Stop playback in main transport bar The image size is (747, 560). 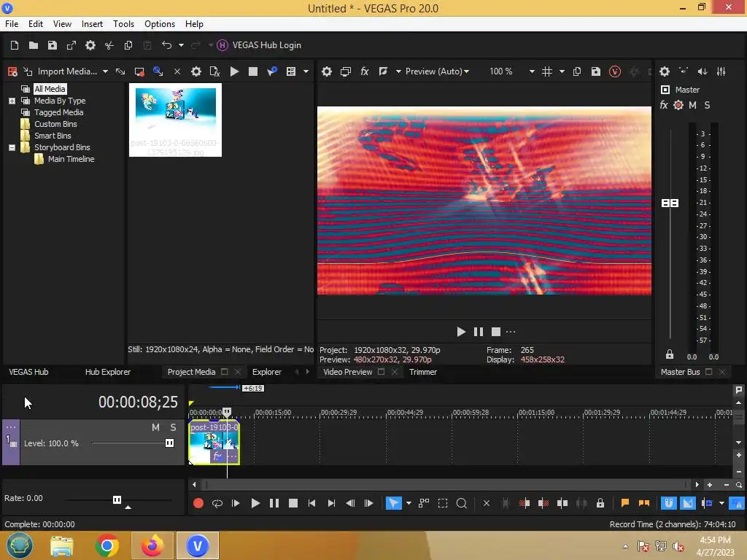tap(293, 503)
